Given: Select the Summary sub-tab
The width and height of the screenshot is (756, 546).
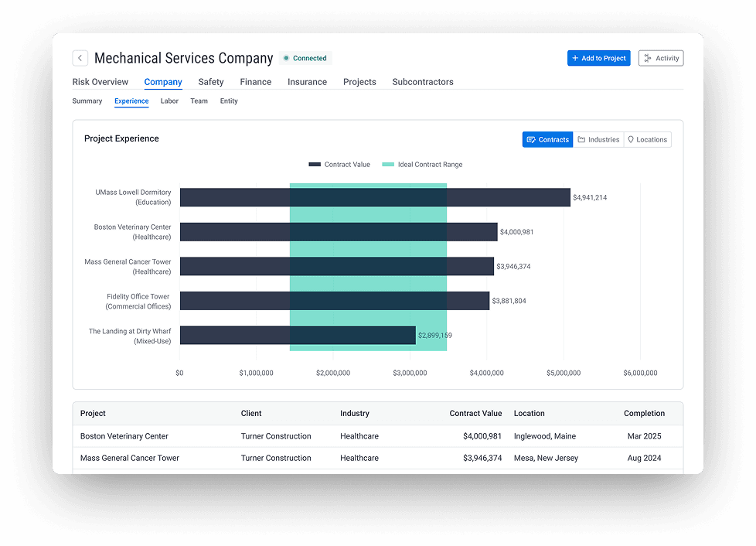Looking at the screenshot, I should [x=87, y=101].
